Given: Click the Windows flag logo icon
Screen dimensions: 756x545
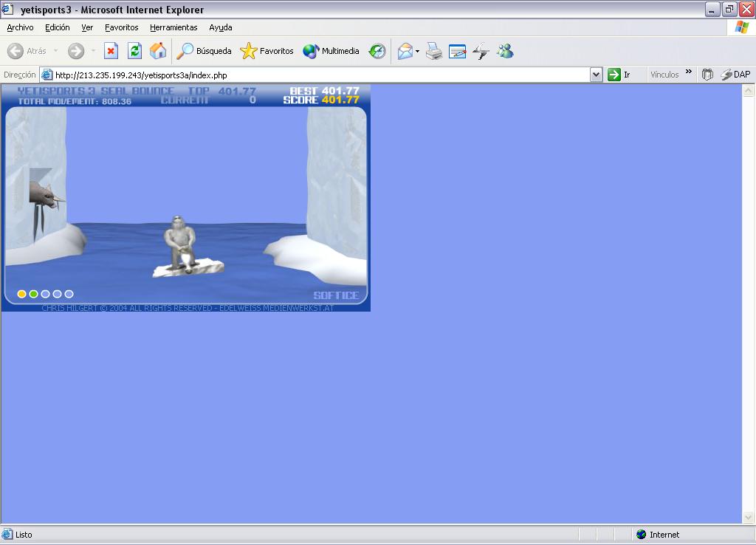Looking at the screenshot, I should point(741,27).
